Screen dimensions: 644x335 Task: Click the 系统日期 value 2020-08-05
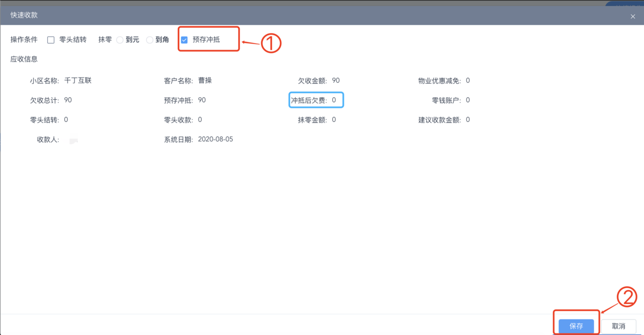(x=216, y=139)
